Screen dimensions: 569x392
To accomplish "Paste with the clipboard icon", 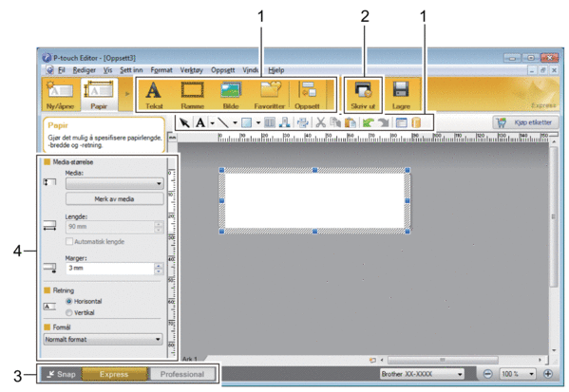I will pos(351,123).
